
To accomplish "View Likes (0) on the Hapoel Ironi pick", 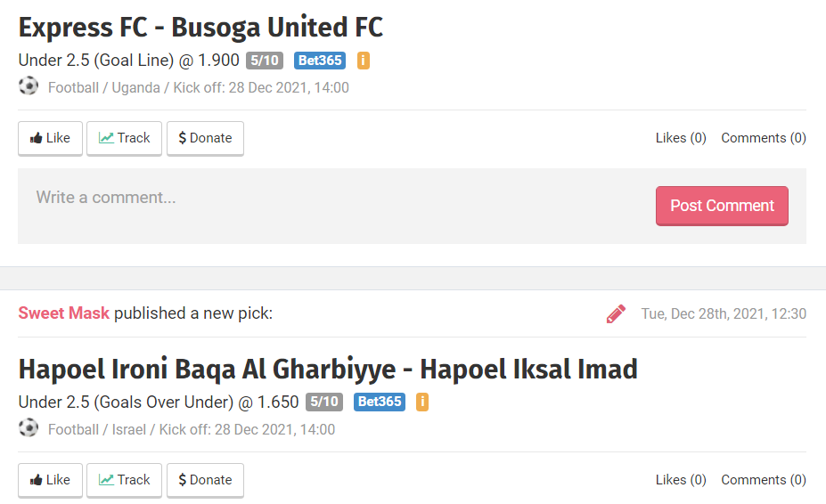I will pyautogui.click(x=681, y=480).
